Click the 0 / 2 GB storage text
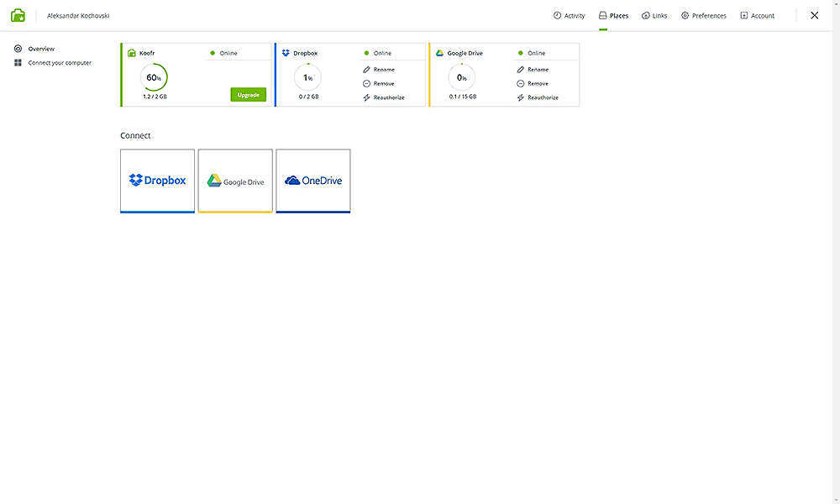840x504 pixels. tap(308, 97)
